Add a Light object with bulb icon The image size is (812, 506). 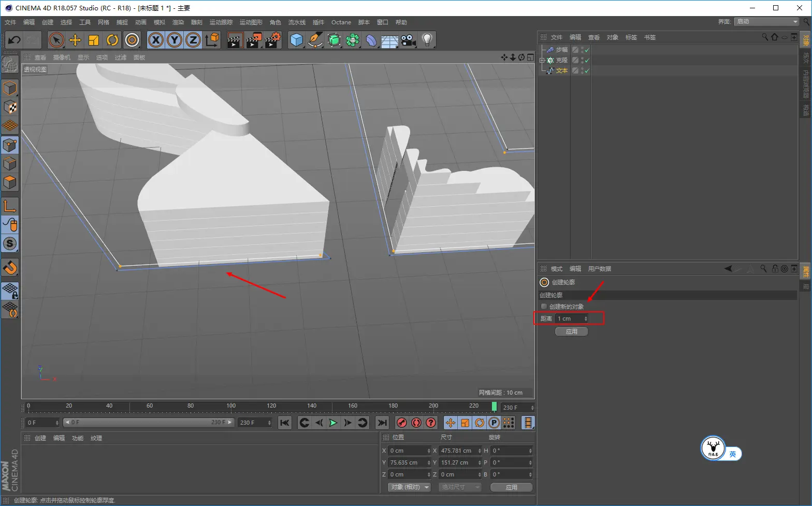click(x=427, y=40)
